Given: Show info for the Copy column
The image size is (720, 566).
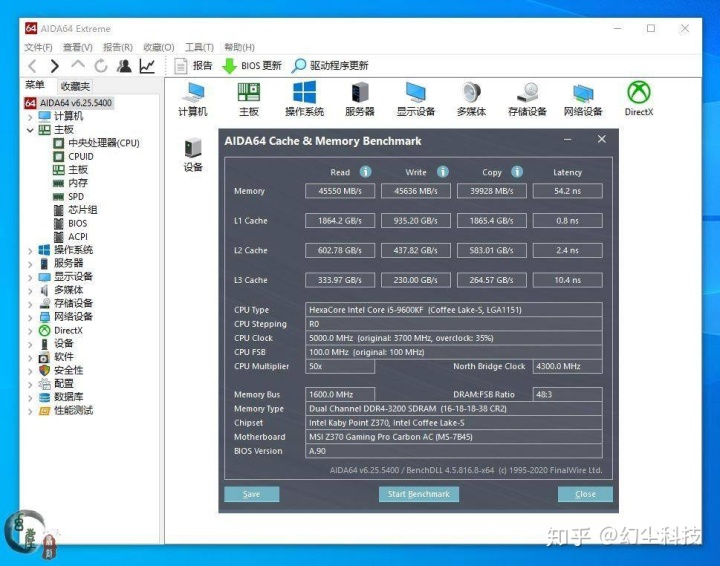Looking at the screenshot, I should pos(517,172).
